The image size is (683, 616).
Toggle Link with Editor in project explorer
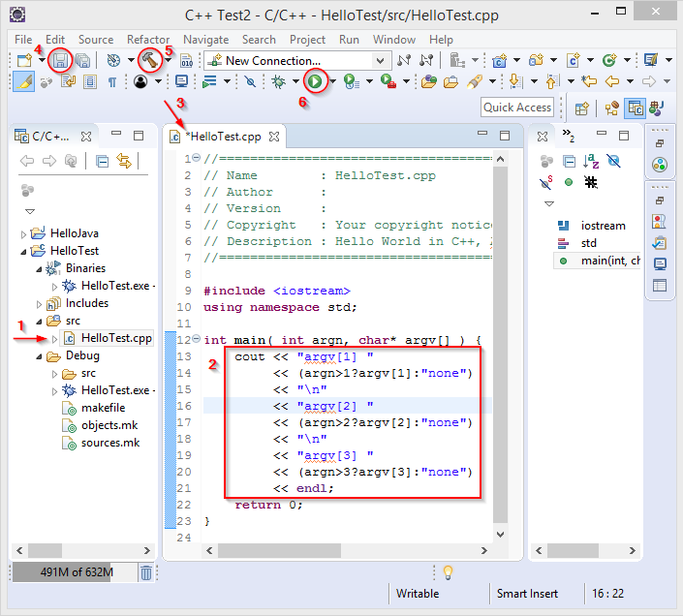[x=124, y=161]
